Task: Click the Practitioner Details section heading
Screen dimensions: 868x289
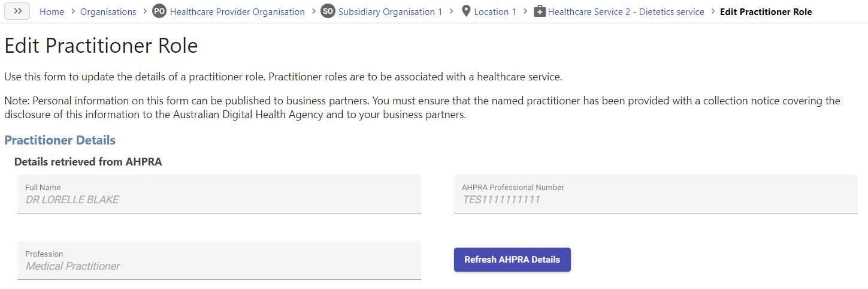Action: pyautogui.click(x=60, y=140)
